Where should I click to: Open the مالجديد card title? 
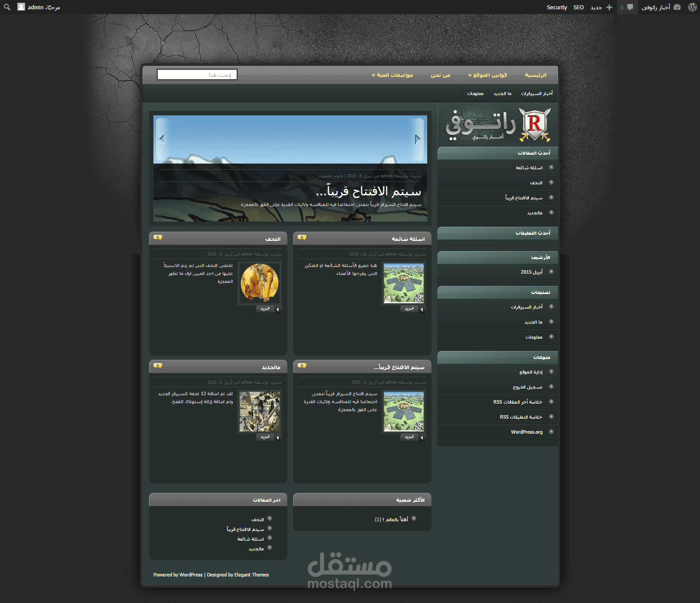point(271,367)
